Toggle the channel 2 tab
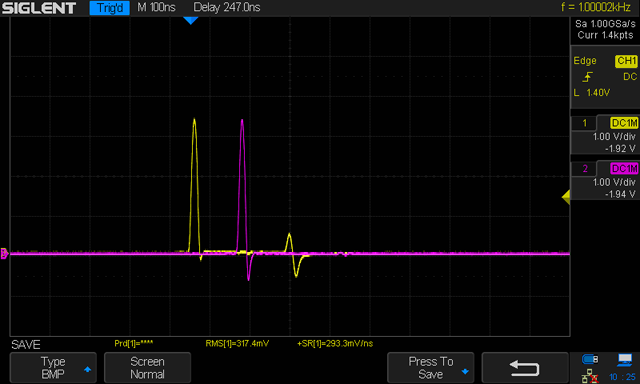This screenshot has height=384, width=640. click(584, 169)
